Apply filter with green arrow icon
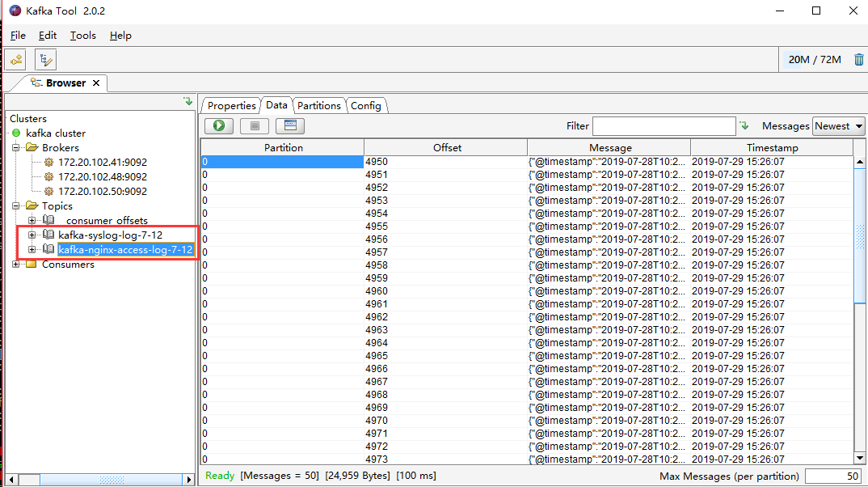The width and height of the screenshot is (868, 487). pos(744,125)
